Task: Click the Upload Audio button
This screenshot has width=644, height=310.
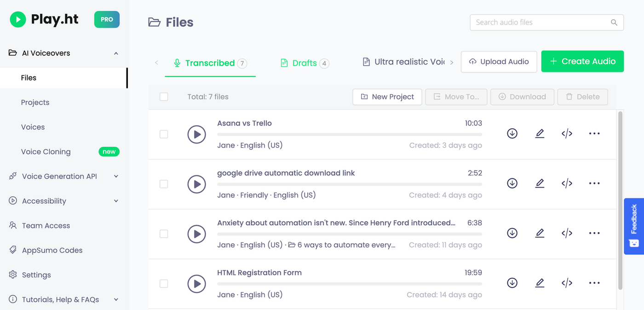Action: click(x=499, y=62)
